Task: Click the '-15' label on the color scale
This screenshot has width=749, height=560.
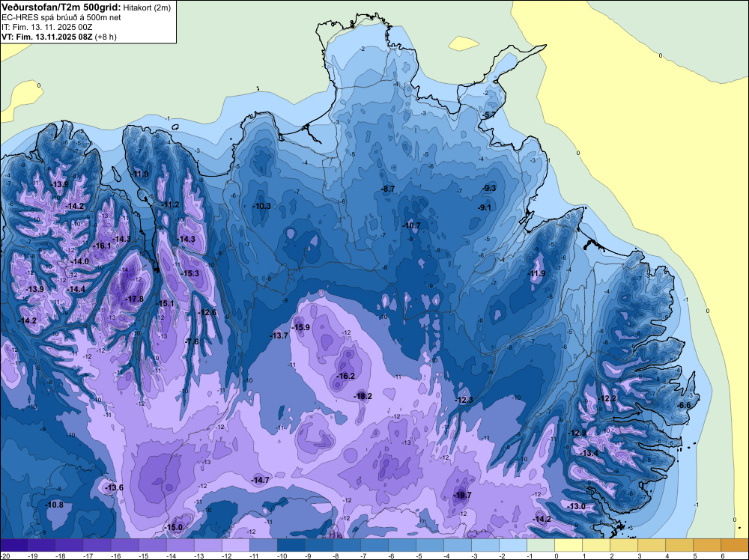Action: [143, 556]
